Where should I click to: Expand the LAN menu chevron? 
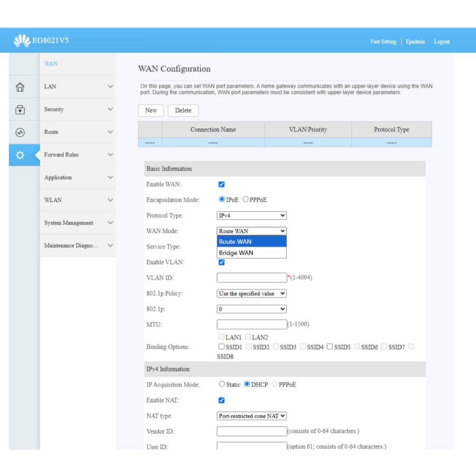(110, 86)
